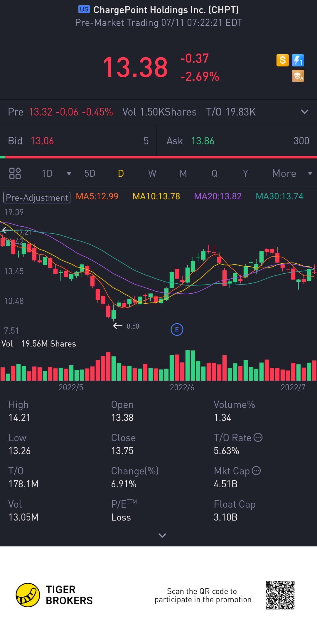317x644 pixels.
Task: Tap the 2022/6 date axis label
Action: point(182,387)
